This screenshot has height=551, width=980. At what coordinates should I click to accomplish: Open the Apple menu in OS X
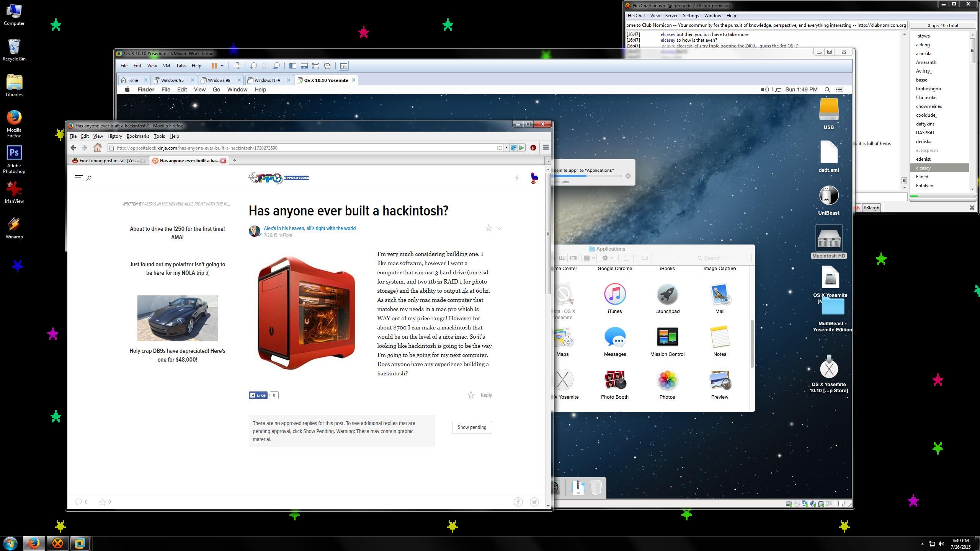pyautogui.click(x=127, y=90)
